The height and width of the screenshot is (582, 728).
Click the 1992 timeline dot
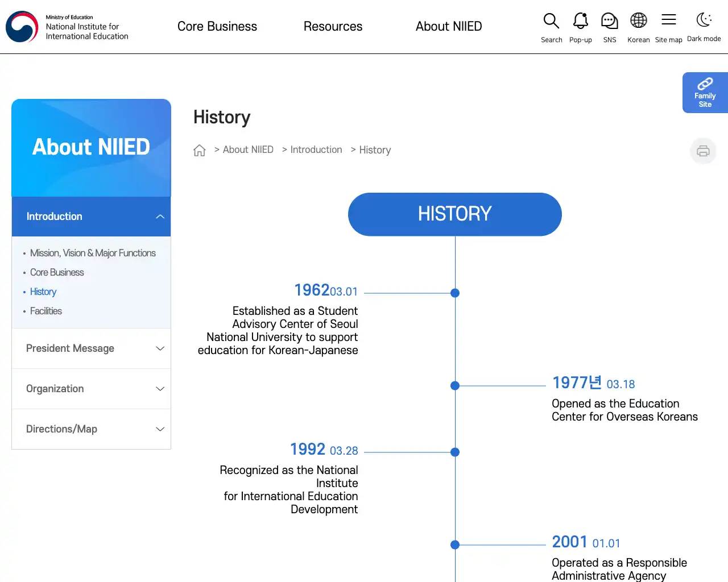point(455,452)
